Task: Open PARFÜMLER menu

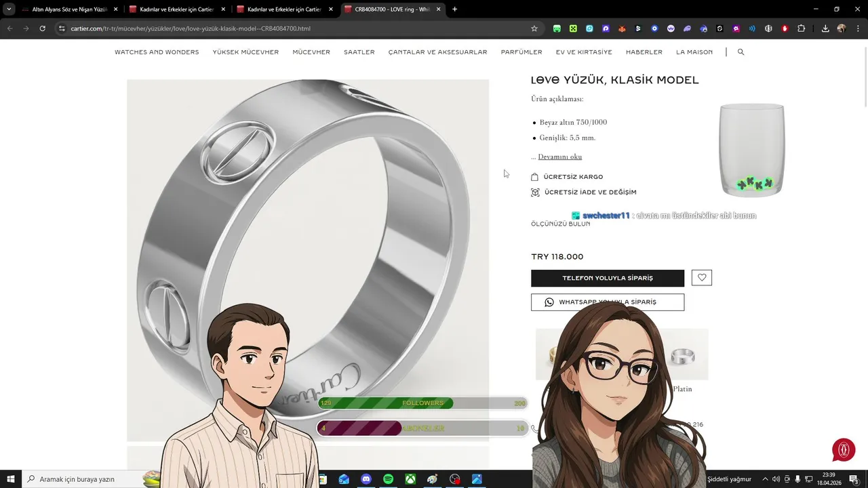Action: 521,52
